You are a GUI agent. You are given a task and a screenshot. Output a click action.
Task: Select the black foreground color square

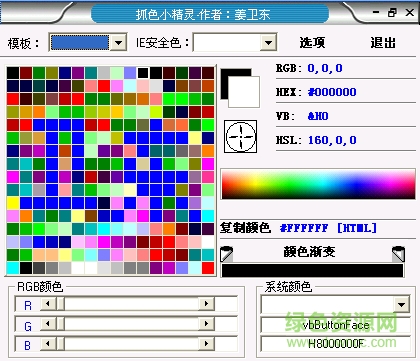click(225, 83)
